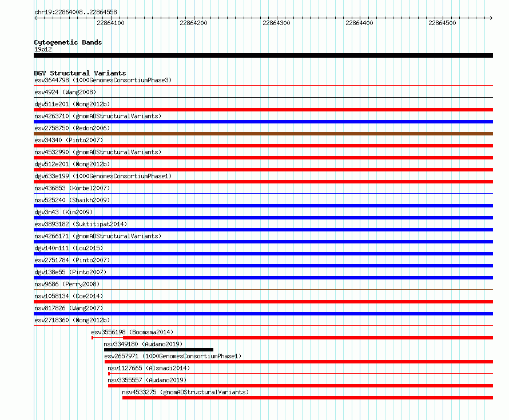
Task: Select dgv511e201 (Wong2012b) variant label
Action: [72, 104]
